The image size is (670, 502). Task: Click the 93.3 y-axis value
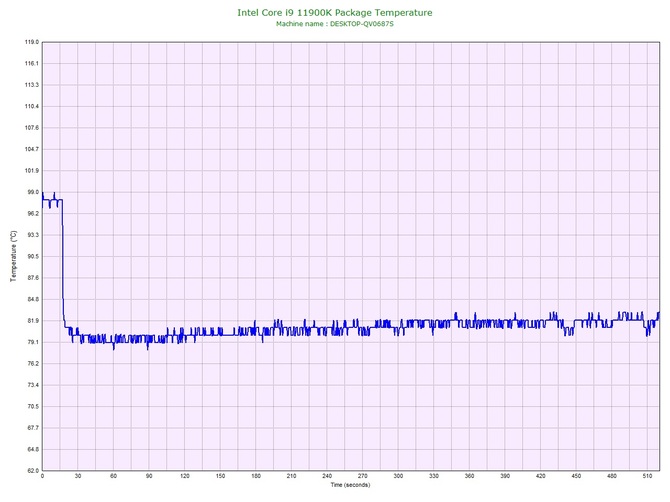pos(33,235)
